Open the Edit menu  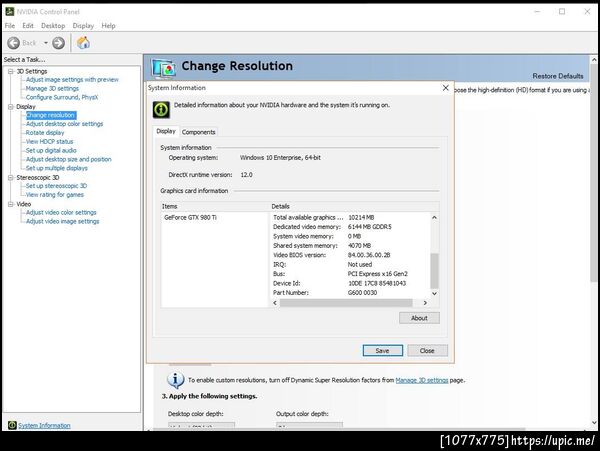click(x=28, y=26)
